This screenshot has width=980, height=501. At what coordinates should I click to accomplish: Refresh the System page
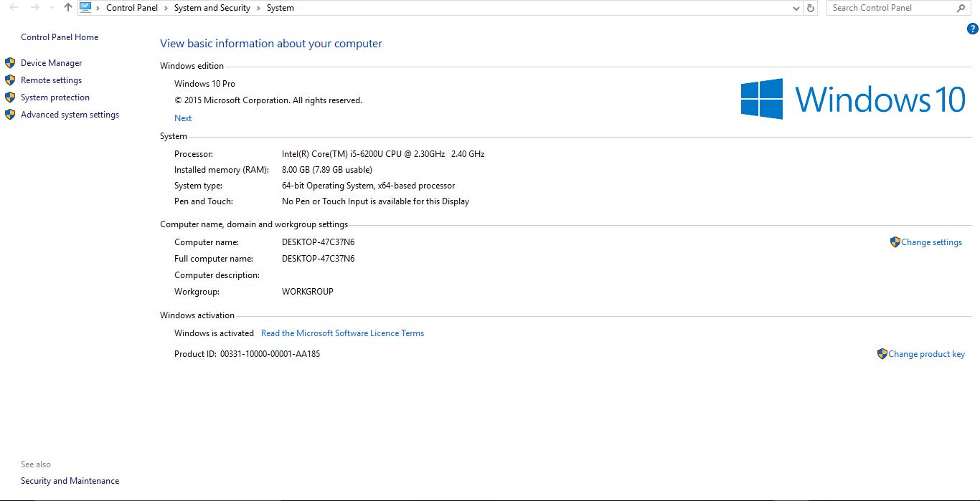tap(811, 8)
